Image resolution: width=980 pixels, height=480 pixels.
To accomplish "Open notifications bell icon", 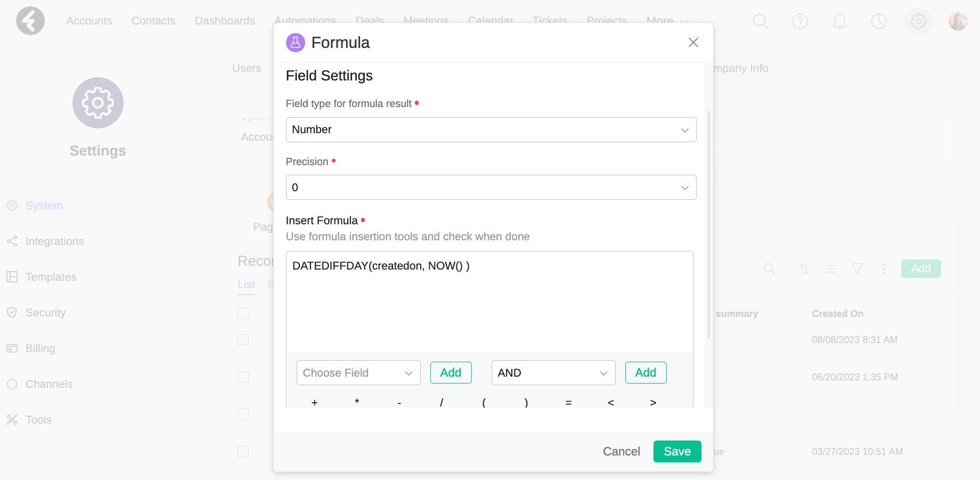I will tap(839, 21).
